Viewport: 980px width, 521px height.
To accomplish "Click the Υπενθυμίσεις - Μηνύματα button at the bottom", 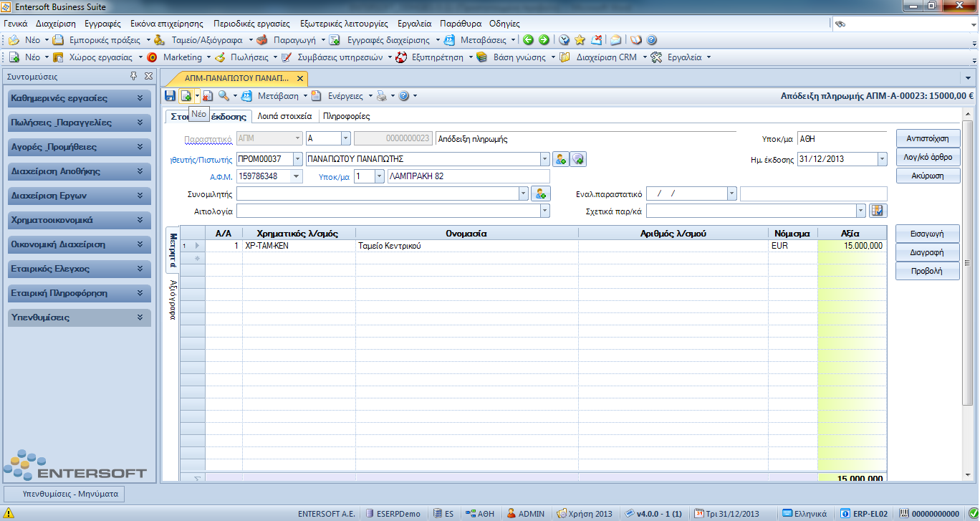I will click(x=64, y=494).
